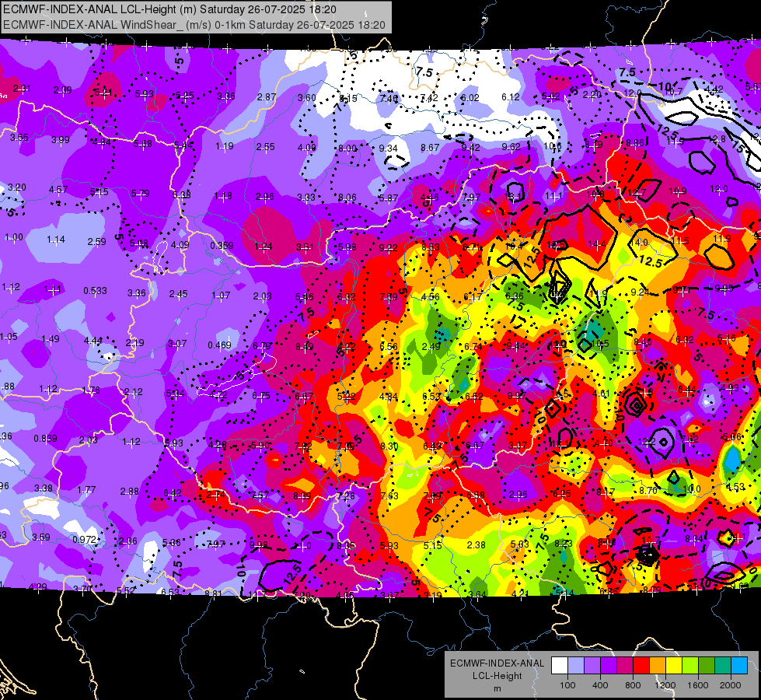Click the grid value 1.00
761x700 pixels.
pos(13,237)
